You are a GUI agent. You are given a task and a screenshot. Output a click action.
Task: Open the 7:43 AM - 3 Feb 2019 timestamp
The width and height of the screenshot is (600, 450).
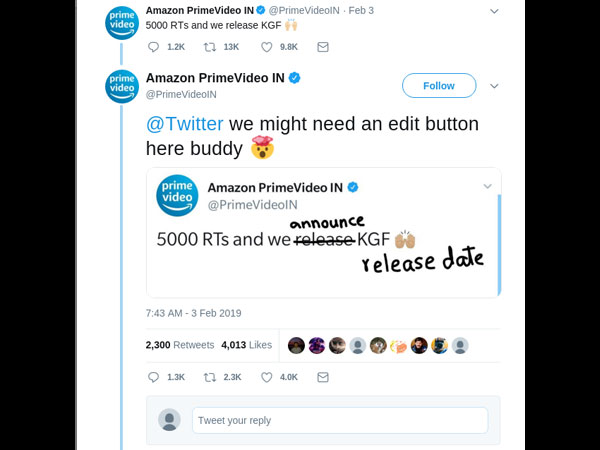(193, 313)
